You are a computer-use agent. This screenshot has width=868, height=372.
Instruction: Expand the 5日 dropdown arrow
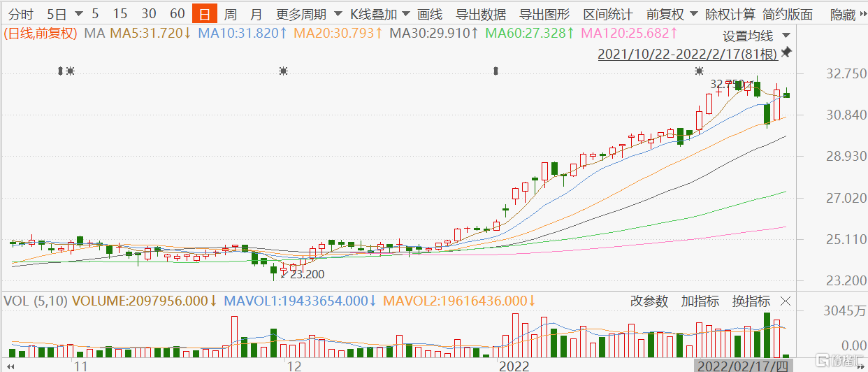click(x=77, y=14)
